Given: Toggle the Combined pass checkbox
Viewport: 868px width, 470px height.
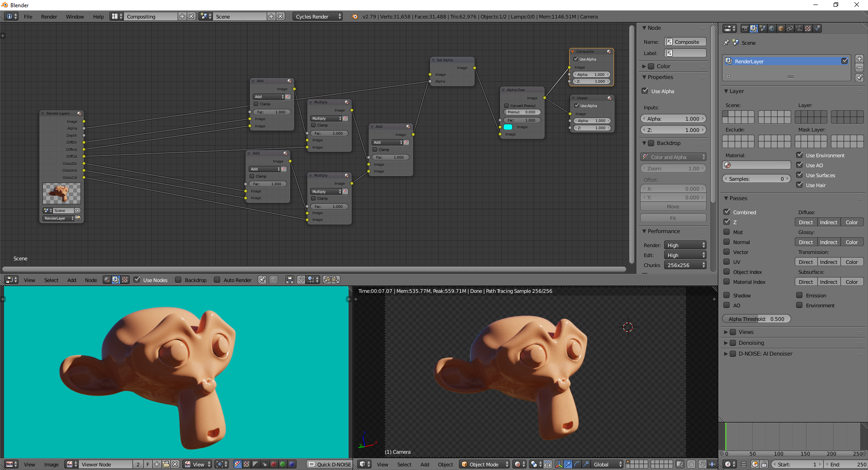Looking at the screenshot, I should 727,212.
